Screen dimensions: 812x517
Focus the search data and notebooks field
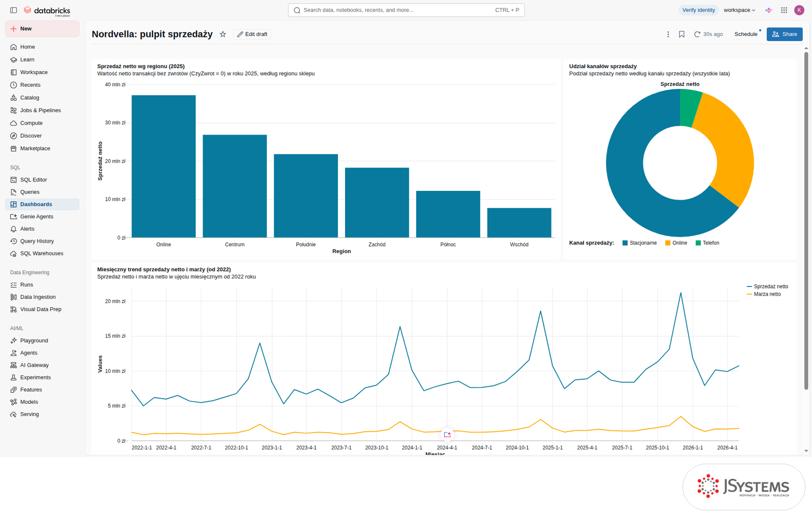tap(406, 10)
